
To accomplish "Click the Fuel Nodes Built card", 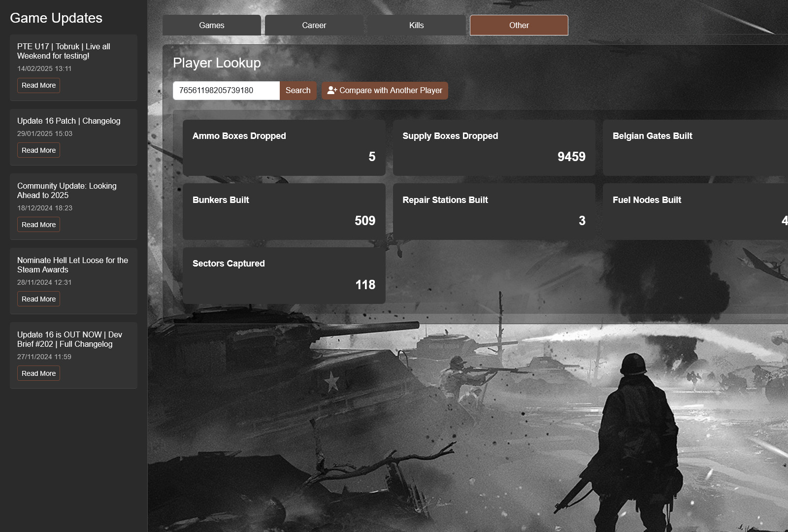I will 695,212.
